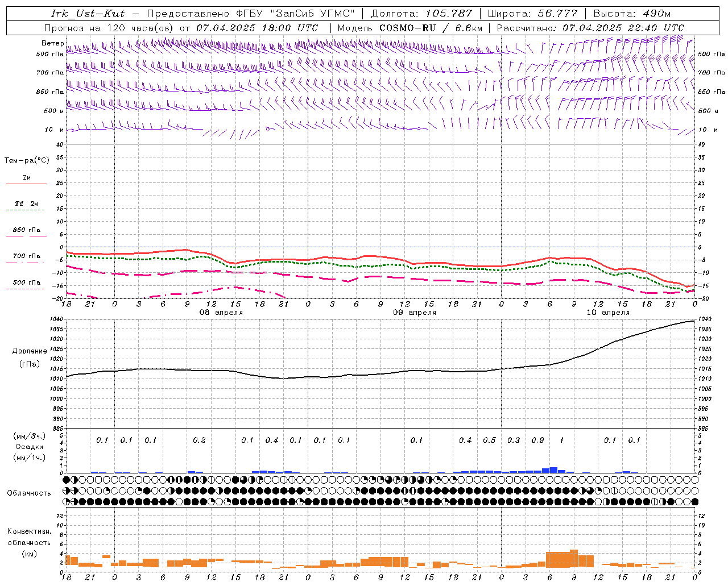Click the Ветер wind panel label

(x=53, y=43)
